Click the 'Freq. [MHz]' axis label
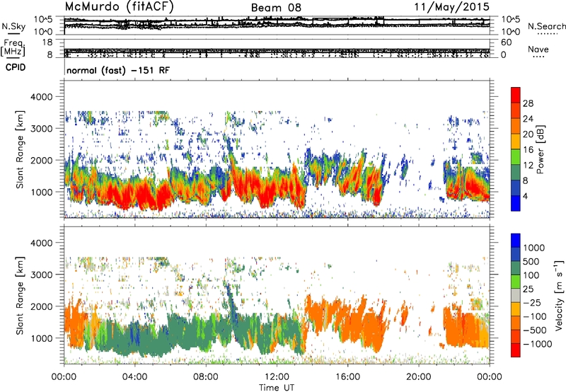 [13, 47]
